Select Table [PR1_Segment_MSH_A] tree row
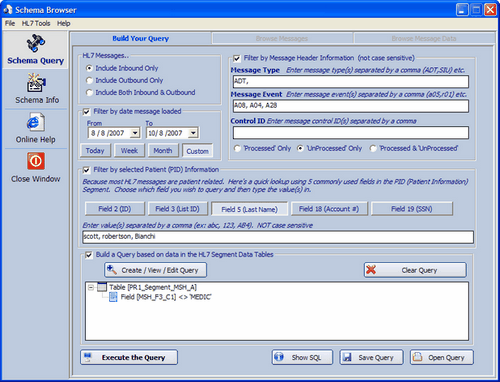500x382 pixels. coord(153,287)
